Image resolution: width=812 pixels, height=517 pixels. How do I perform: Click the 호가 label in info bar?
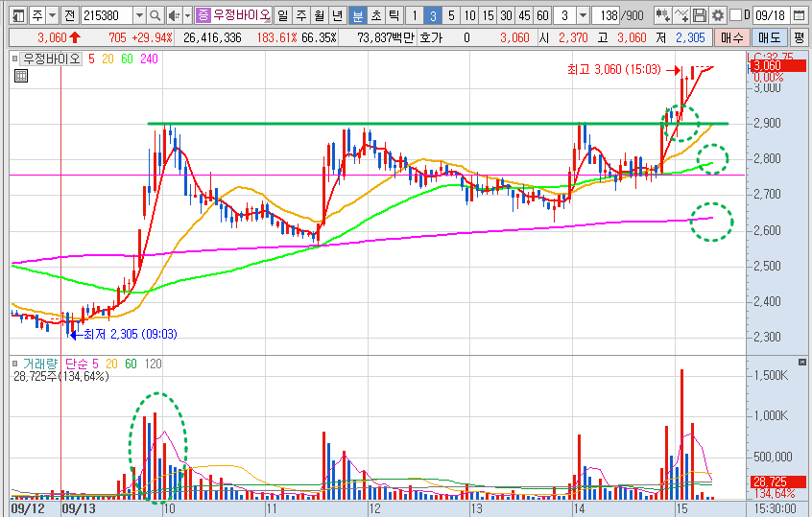point(431,37)
